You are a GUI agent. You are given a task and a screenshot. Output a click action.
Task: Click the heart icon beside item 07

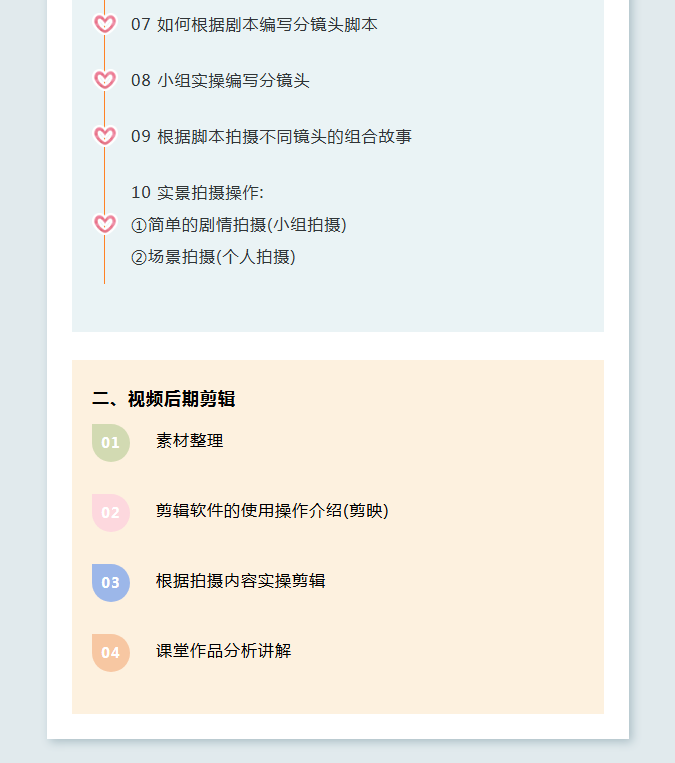pyautogui.click(x=104, y=24)
